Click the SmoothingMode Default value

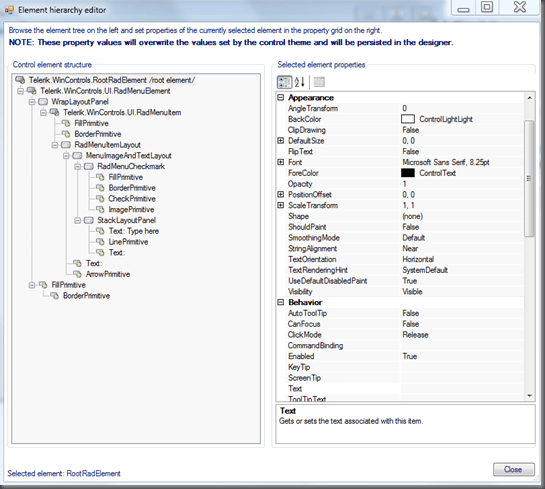click(414, 238)
